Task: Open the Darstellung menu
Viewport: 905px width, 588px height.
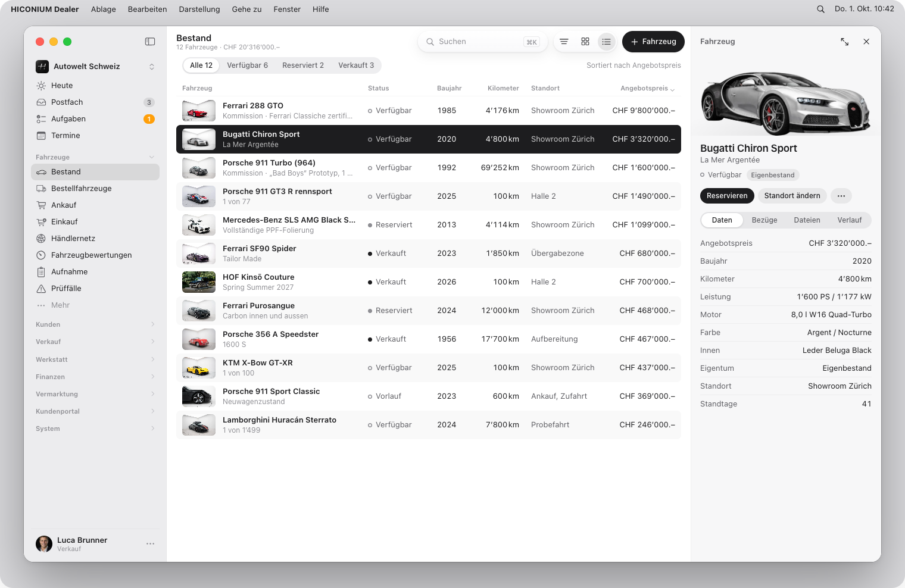Action: [199, 9]
